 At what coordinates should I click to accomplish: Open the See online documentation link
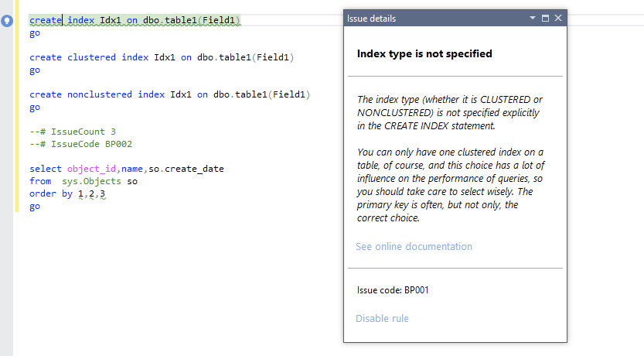pos(414,247)
